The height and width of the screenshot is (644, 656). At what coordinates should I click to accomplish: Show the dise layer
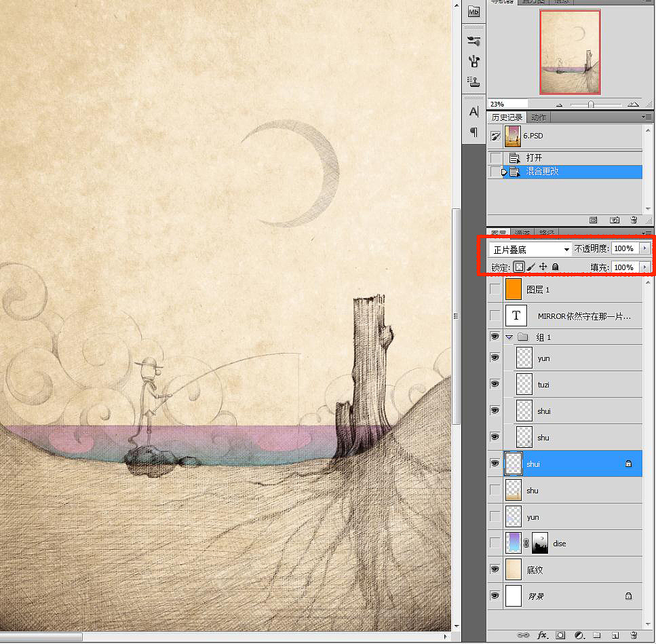click(495, 543)
